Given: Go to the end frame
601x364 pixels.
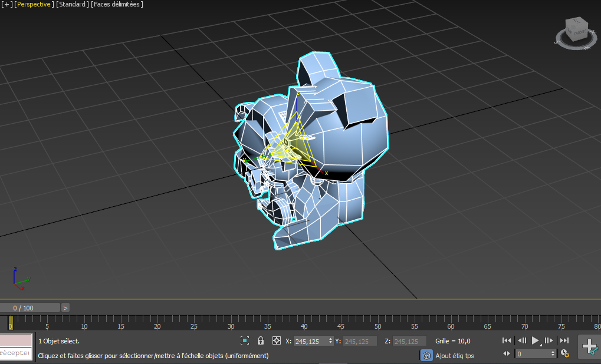Looking at the screenshot, I should point(564,340).
